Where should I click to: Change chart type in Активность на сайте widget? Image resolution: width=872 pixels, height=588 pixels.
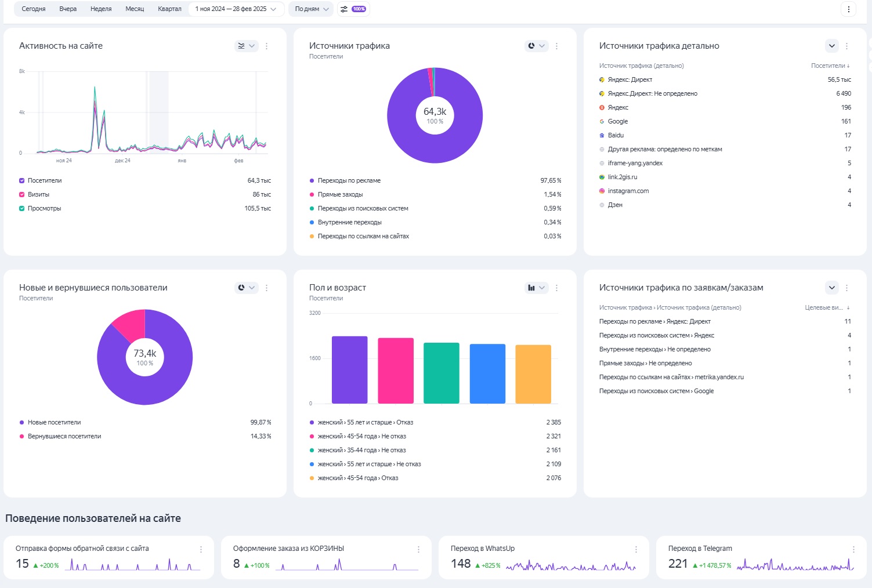click(246, 46)
